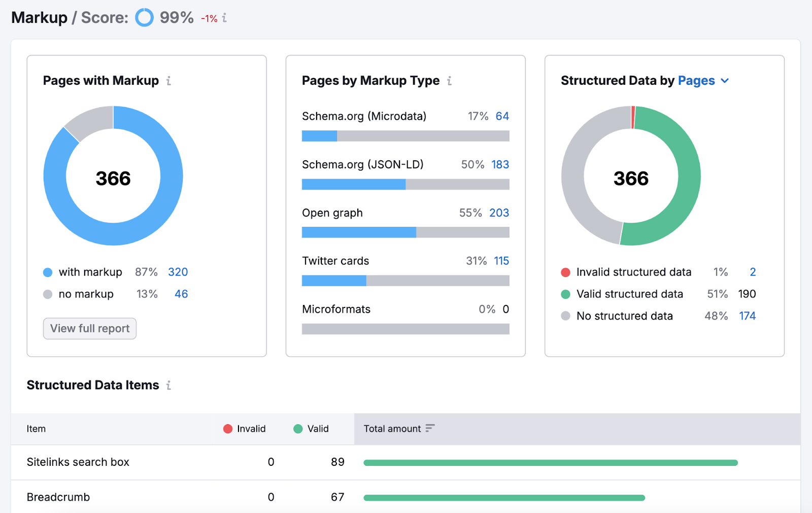Click the Open graph label
The width and height of the screenshot is (812, 513).
click(332, 213)
